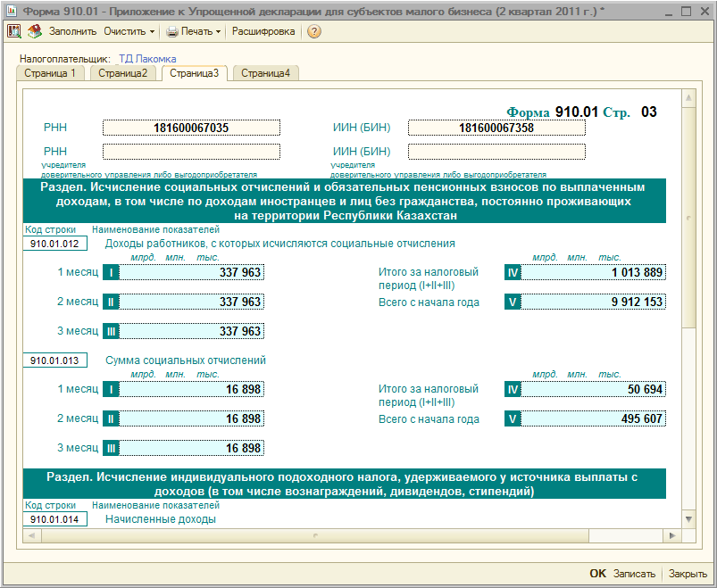The width and height of the screenshot is (717, 588).
Task: Click the first toolbar icon with chart
Action: (x=14, y=31)
